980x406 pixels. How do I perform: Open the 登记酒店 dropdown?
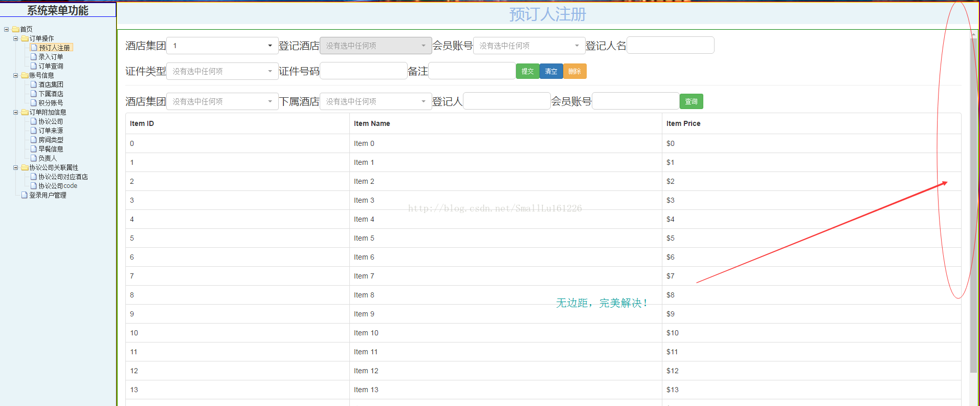pyautogui.click(x=376, y=46)
